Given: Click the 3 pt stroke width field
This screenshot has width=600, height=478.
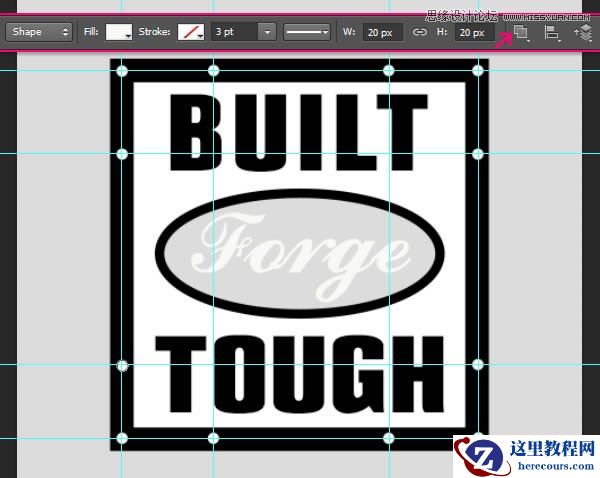Looking at the screenshot, I should (x=235, y=32).
